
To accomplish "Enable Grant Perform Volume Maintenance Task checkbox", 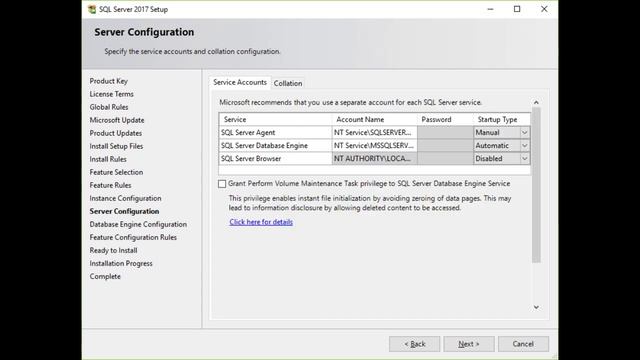I will coord(222,184).
